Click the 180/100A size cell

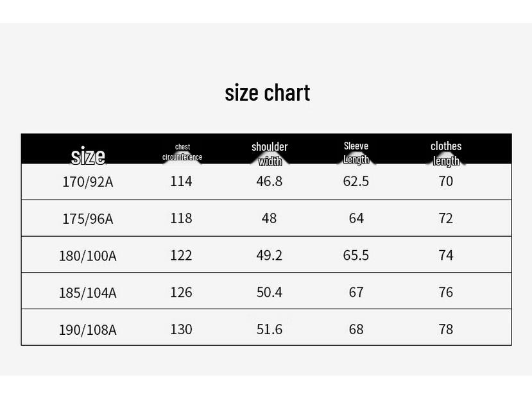coord(88,255)
